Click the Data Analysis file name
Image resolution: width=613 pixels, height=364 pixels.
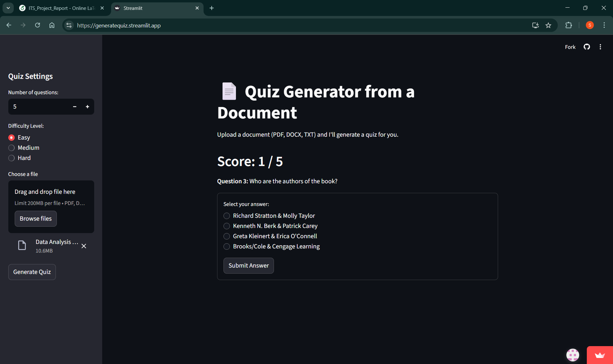(x=57, y=242)
